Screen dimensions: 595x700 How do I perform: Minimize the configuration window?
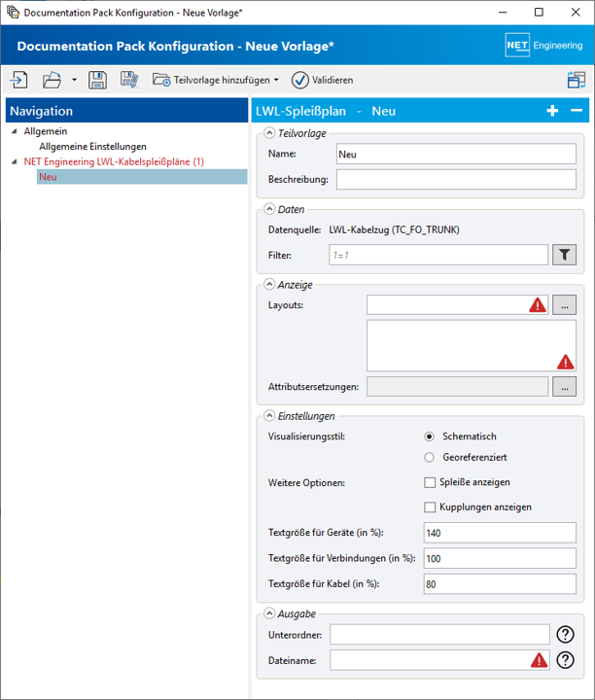point(503,12)
